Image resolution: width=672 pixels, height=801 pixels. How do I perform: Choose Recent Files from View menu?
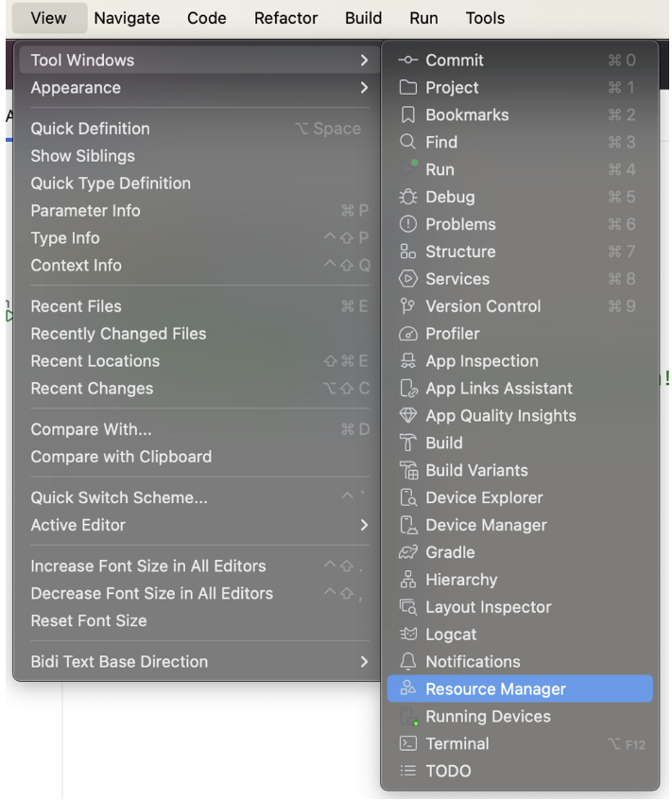point(76,306)
